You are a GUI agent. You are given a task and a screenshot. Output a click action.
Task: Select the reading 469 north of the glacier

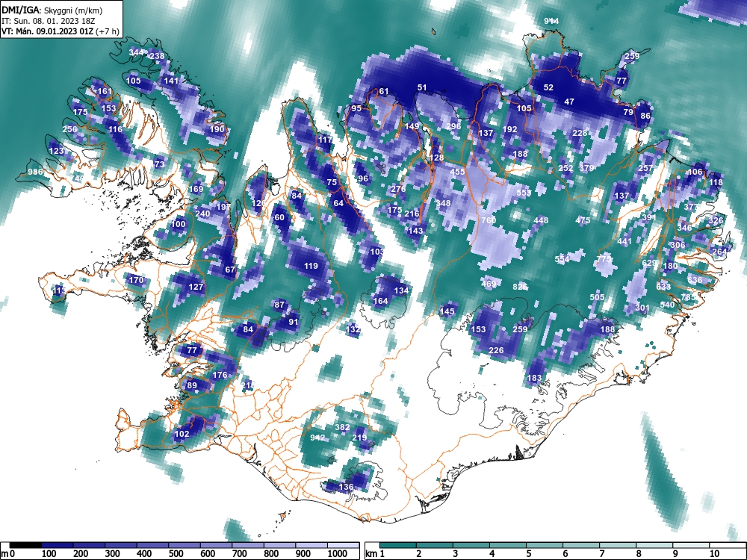(x=489, y=284)
